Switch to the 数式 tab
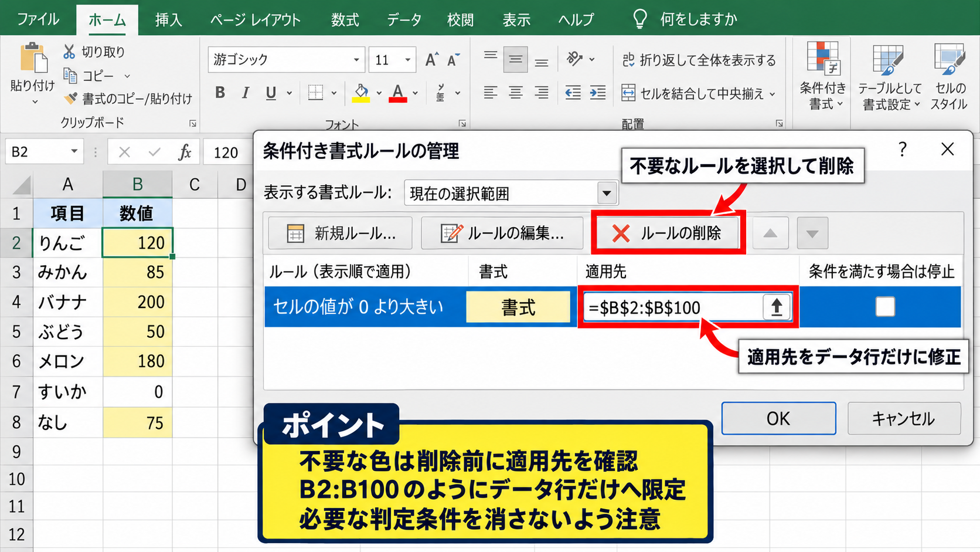This screenshot has height=552, width=980. 345,19
